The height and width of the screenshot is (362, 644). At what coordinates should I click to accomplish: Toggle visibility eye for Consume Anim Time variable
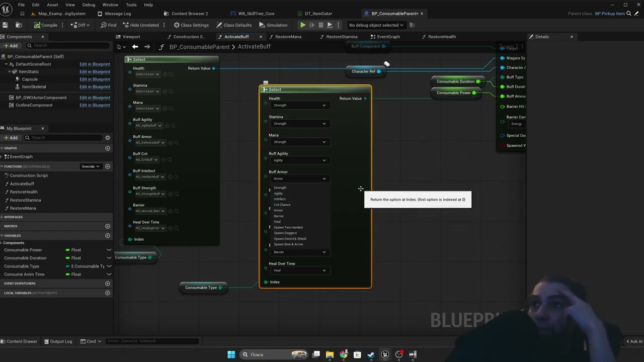tap(109, 275)
